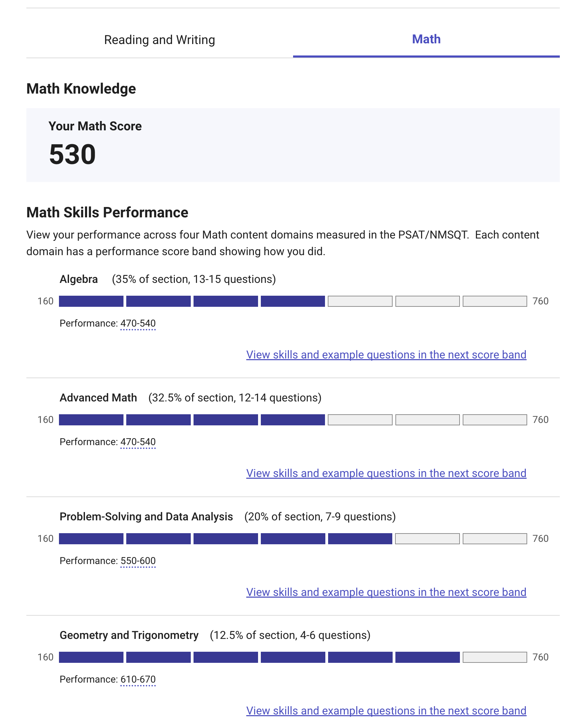Viewport: 582px width, 728px height.
Task: Click the Your Math Score label
Action: coord(95,126)
